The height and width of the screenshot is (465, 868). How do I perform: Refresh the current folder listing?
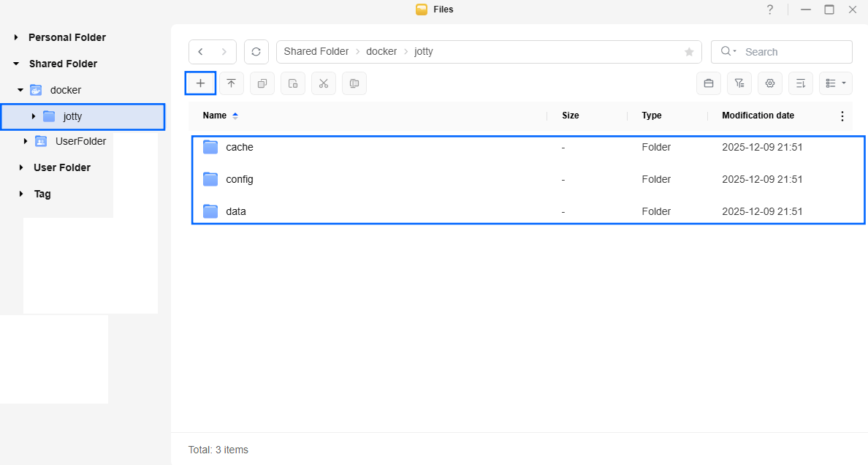point(256,52)
